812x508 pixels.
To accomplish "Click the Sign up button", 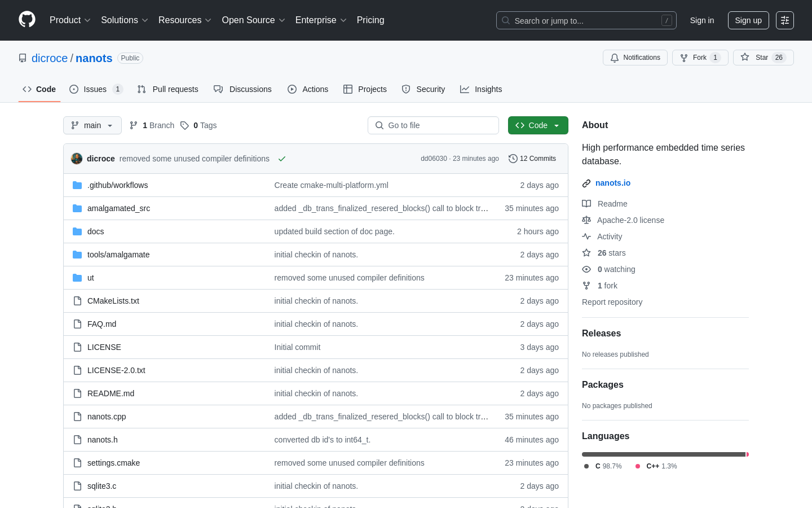I will [x=748, y=20].
